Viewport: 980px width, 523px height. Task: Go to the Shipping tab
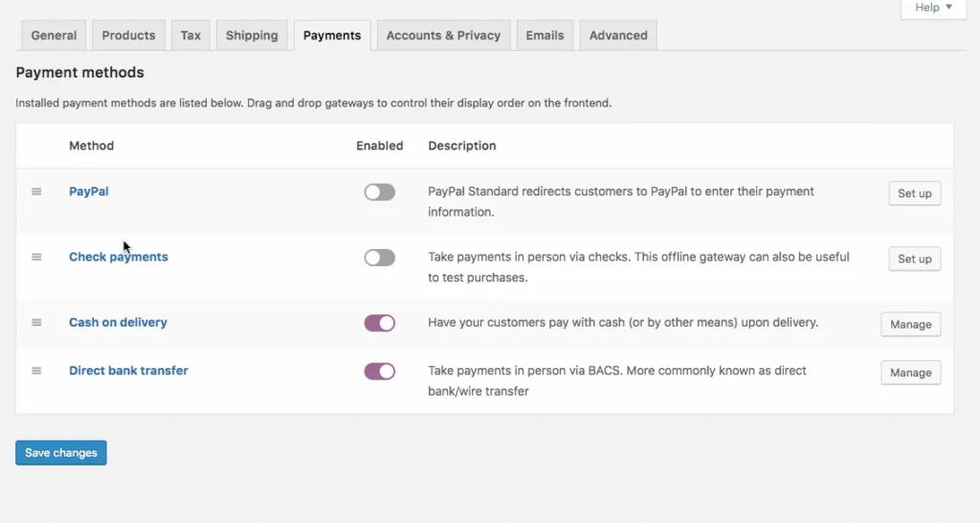tap(252, 35)
